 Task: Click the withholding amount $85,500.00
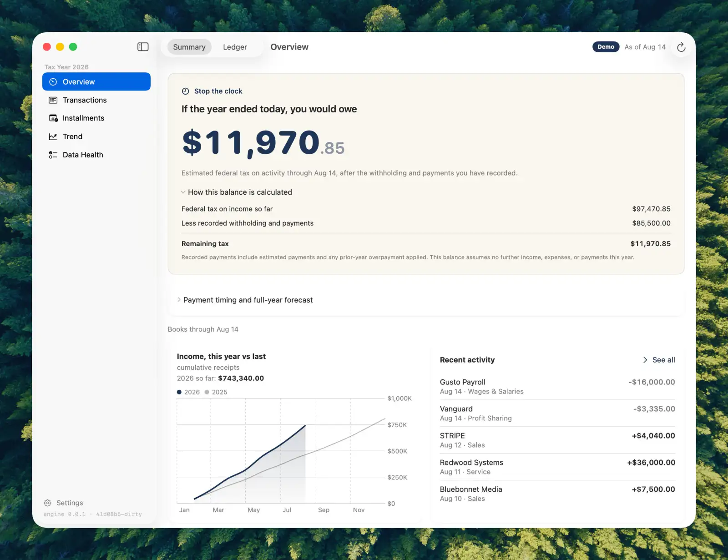(x=651, y=223)
